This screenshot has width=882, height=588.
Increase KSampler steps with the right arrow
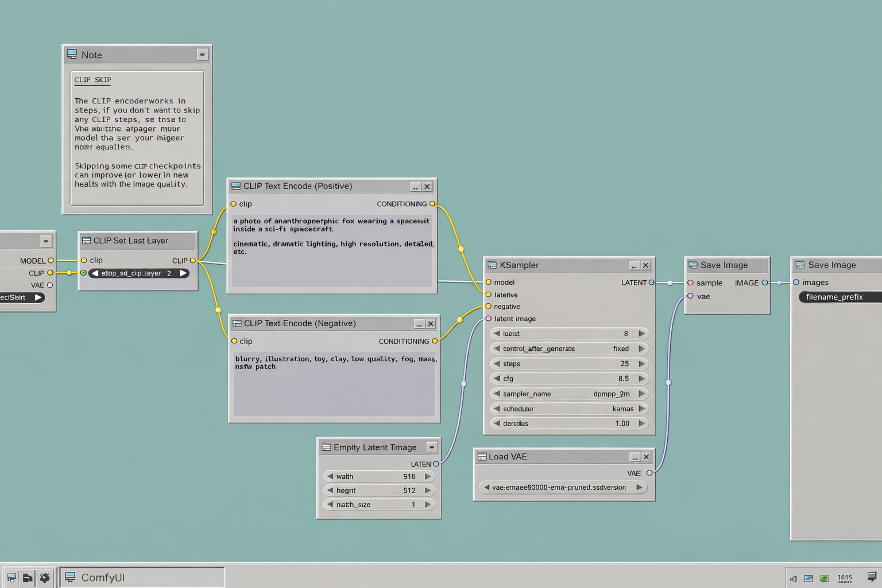pyautogui.click(x=641, y=363)
